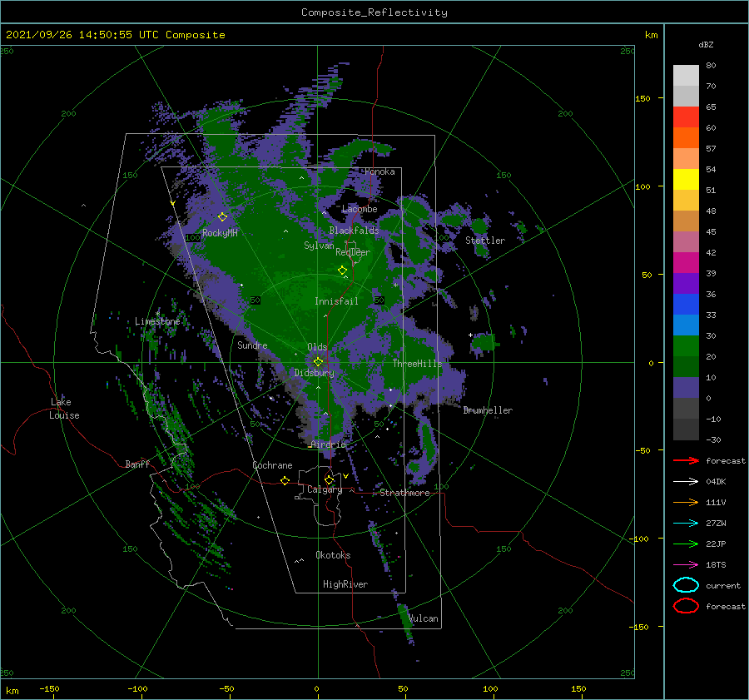Viewport: 749px width, 700px height.
Task: Click the Innisfail city label
Action: click(x=336, y=301)
